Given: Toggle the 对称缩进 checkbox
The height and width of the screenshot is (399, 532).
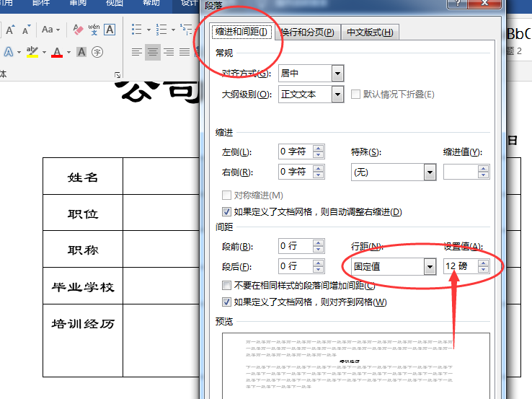Looking at the screenshot, I should 226,196.
